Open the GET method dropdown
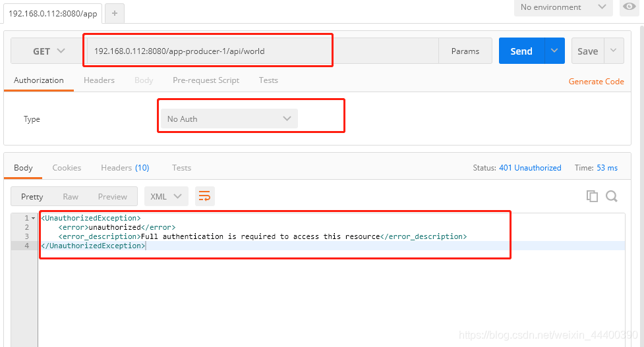644x347 pixels. [49, 51]
